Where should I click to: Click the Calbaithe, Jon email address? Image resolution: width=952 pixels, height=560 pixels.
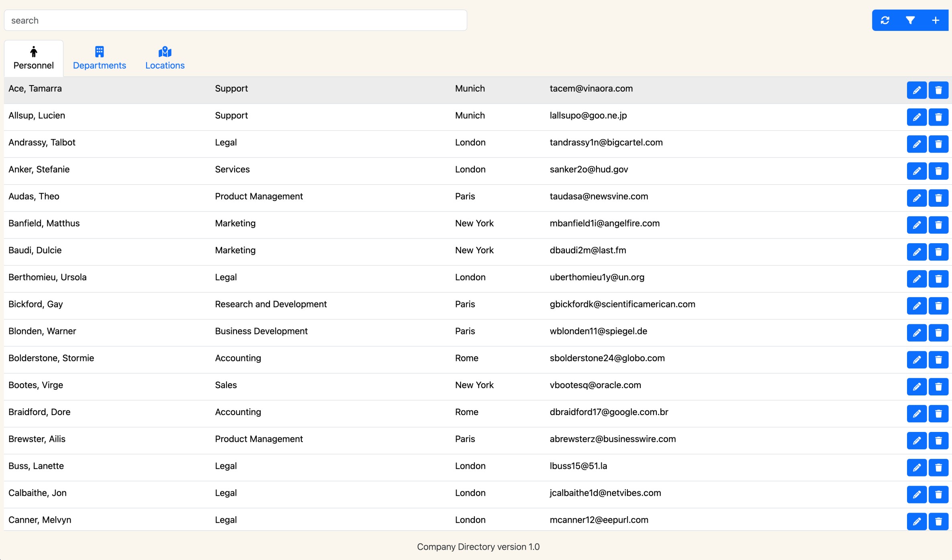click(605, 493)
